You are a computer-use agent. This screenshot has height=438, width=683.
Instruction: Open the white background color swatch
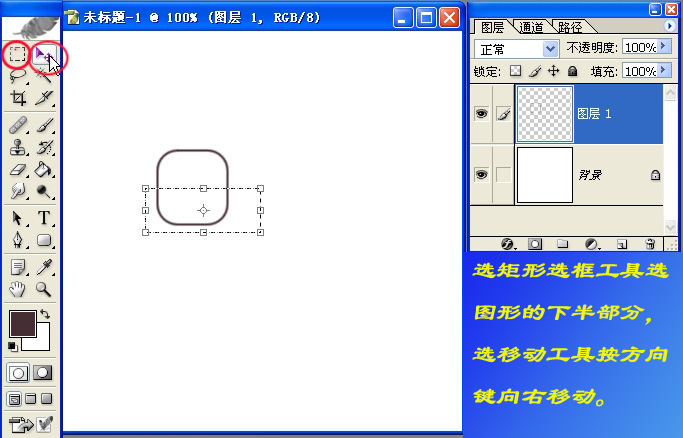[x=42, y=342]
